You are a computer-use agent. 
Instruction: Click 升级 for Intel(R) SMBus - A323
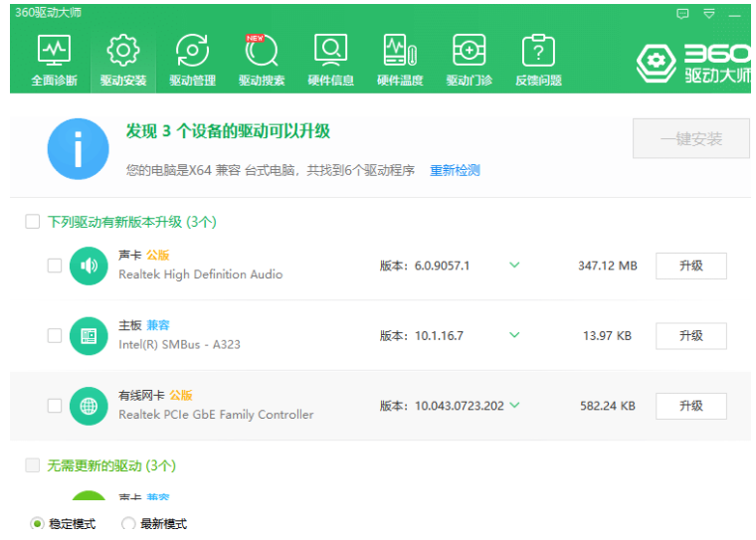point(691,335)
